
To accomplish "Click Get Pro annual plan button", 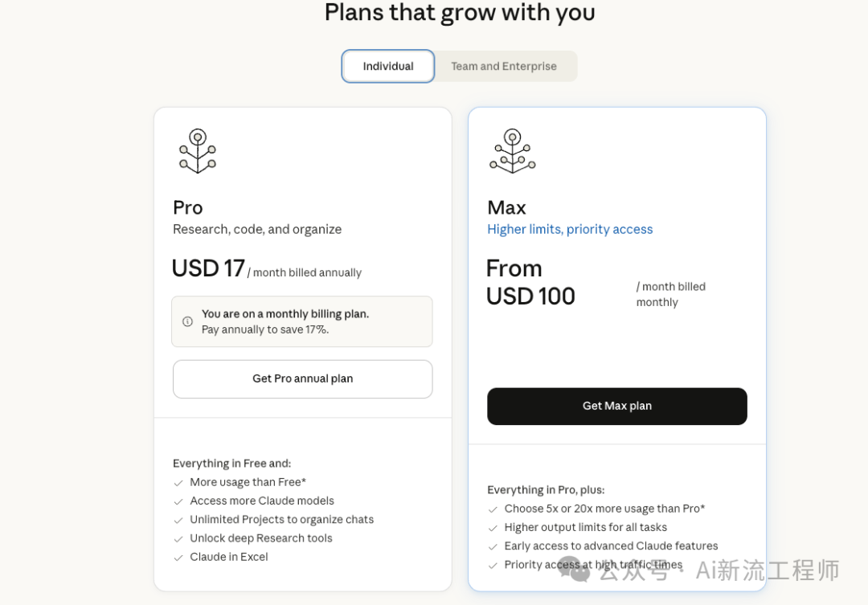I will coord(302,379).
